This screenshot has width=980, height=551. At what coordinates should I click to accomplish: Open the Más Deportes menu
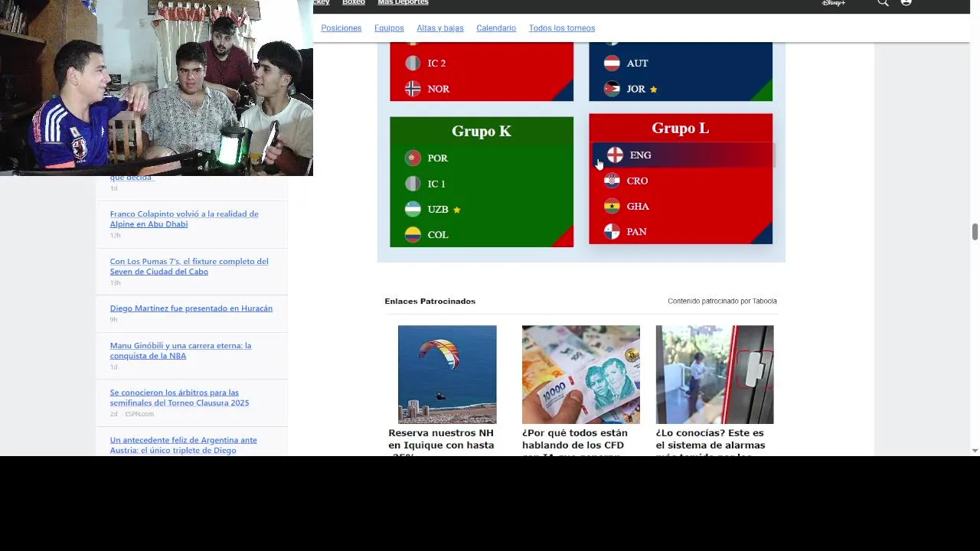(x=403, y=3)
